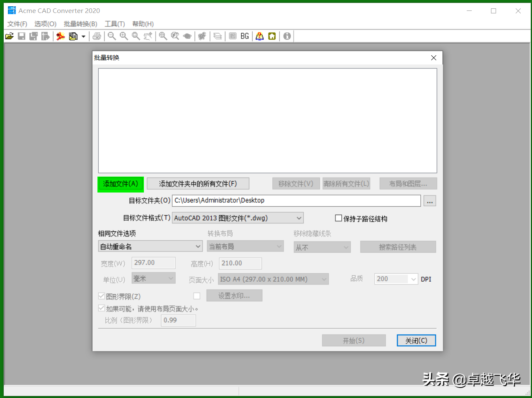Click the zoom in magnifier icon
This screenshot has height=398, width=532.
coord(124,36)
